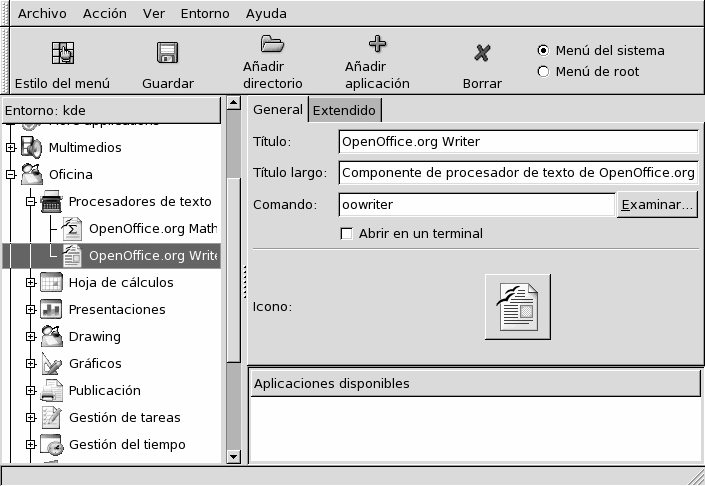Viewport: 705px width, 486px height.
Task: Expand the Drawing node
Action: (31, 336)
